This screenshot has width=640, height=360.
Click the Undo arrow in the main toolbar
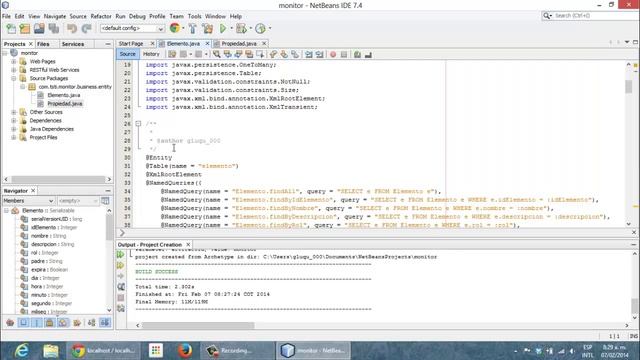(x=72, y=29)
